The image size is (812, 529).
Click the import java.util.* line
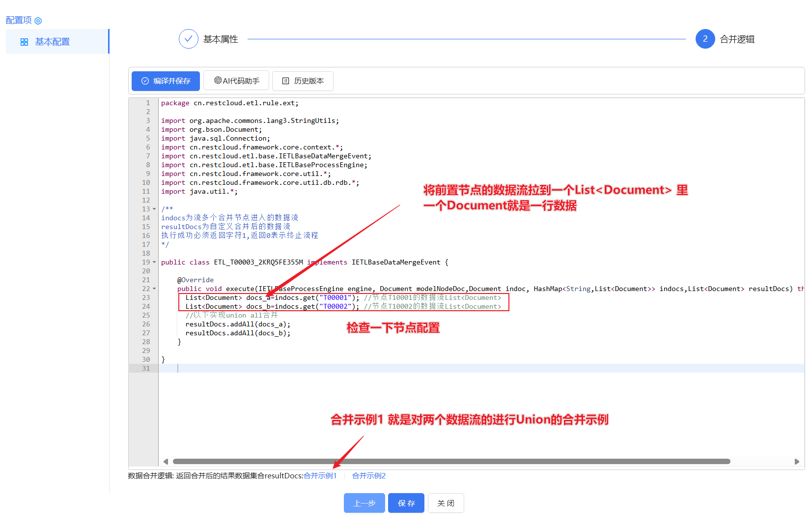tap(199, 192)
